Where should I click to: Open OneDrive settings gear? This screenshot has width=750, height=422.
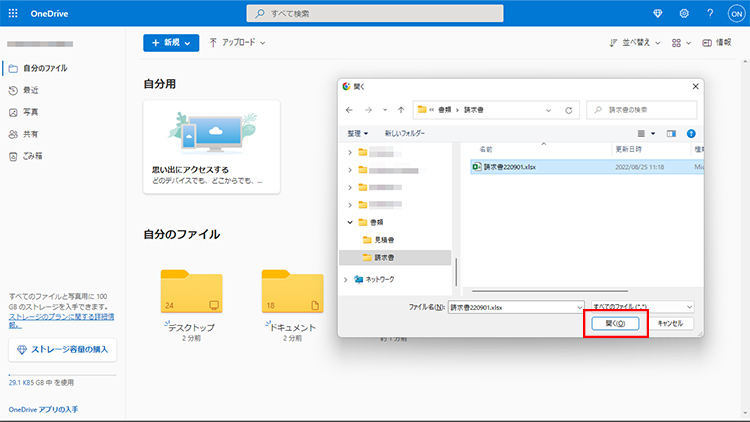[x=684, y=13]
